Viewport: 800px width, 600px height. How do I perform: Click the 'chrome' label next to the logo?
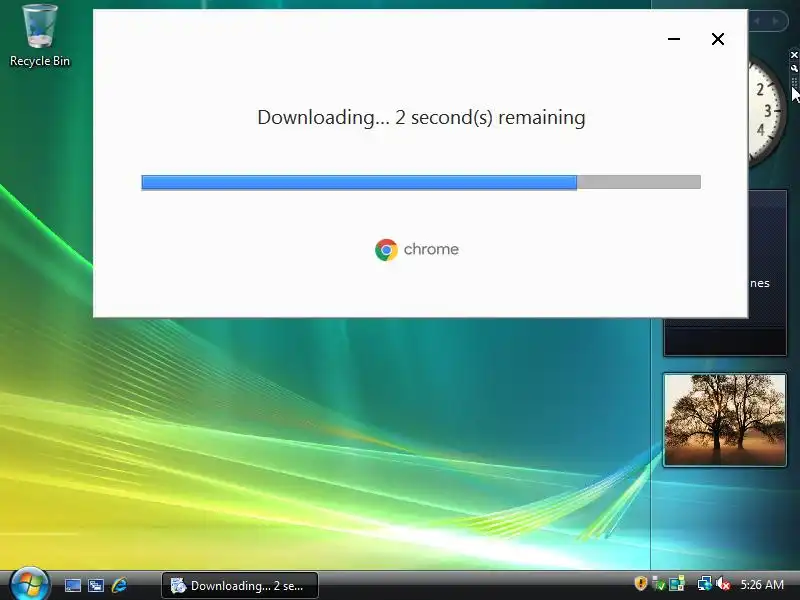click(431, 249)
